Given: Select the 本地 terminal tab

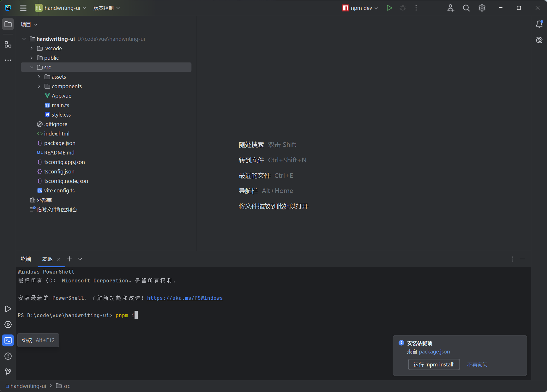Looking at the screenshot, I should (x=47, y=259).
